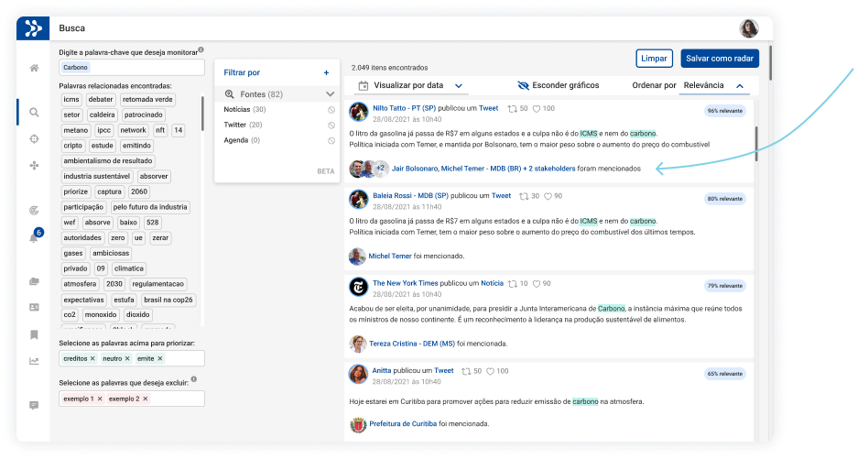868x459 pixels.
Task: Open the trend chart sidebar icon
Action: pos(34,361)
